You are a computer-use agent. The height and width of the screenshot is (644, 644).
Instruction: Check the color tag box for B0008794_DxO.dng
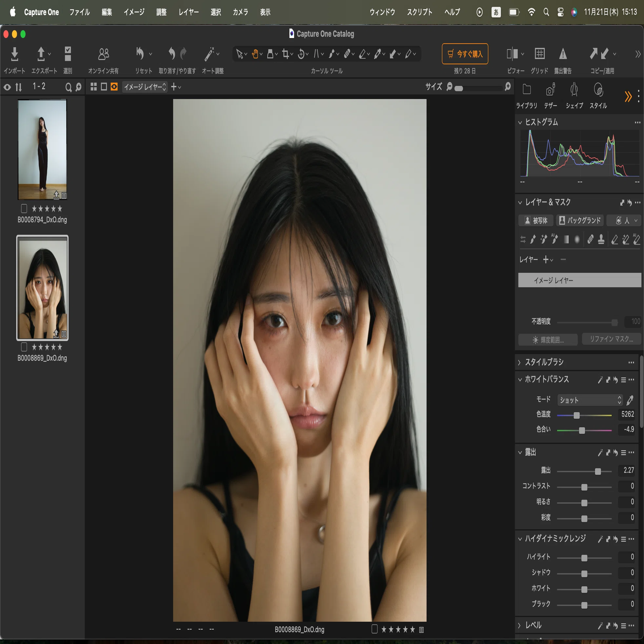(24, 209)
